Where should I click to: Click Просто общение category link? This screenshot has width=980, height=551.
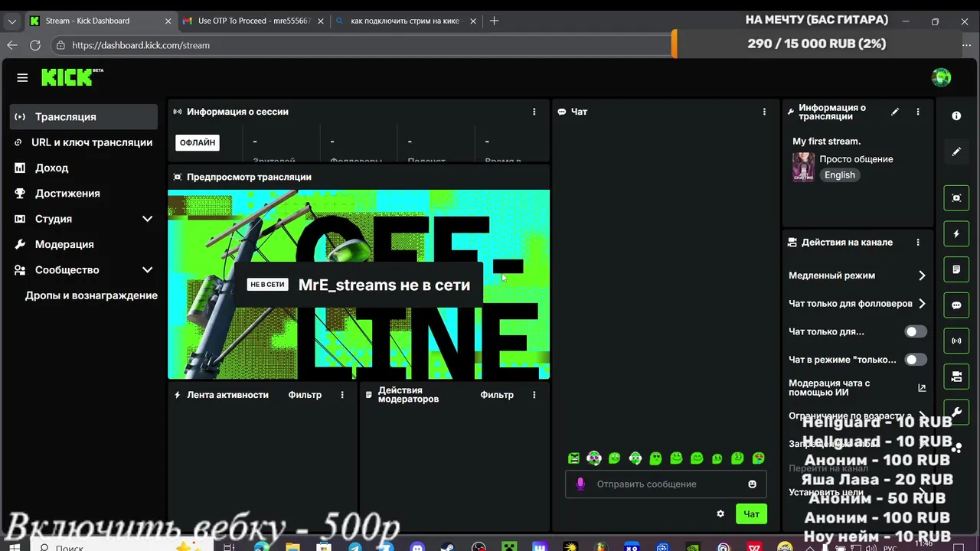[856, 159]
